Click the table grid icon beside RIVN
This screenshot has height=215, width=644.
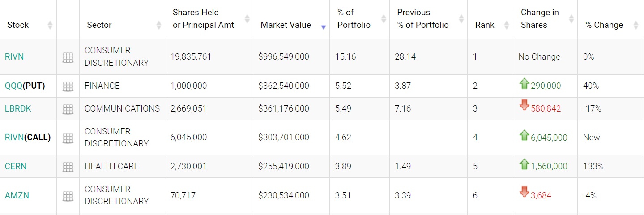68,57
